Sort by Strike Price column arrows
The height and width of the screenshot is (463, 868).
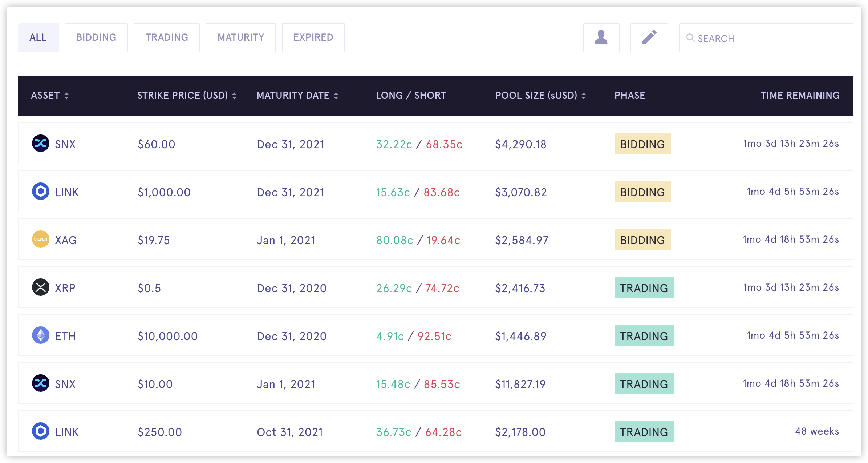click(x=234, y=96)
